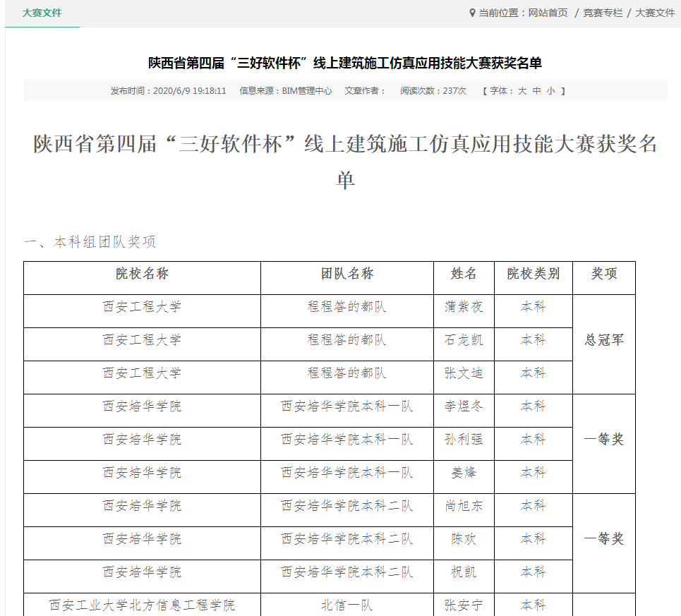This screenshot has height=616, width=681.
Task: Click the 北信一队 team cell
Action: (x=347, y=605)
